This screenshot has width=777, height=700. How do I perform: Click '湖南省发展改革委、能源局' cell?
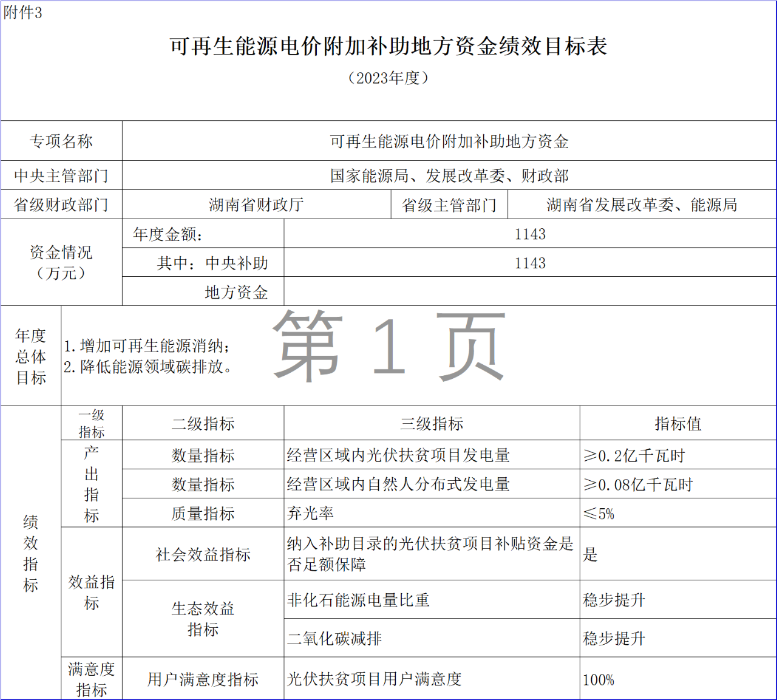(642, 205)
